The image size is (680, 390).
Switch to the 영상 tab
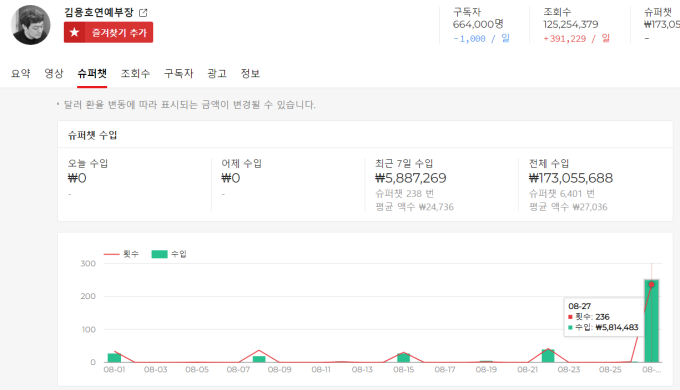(54, 73)
